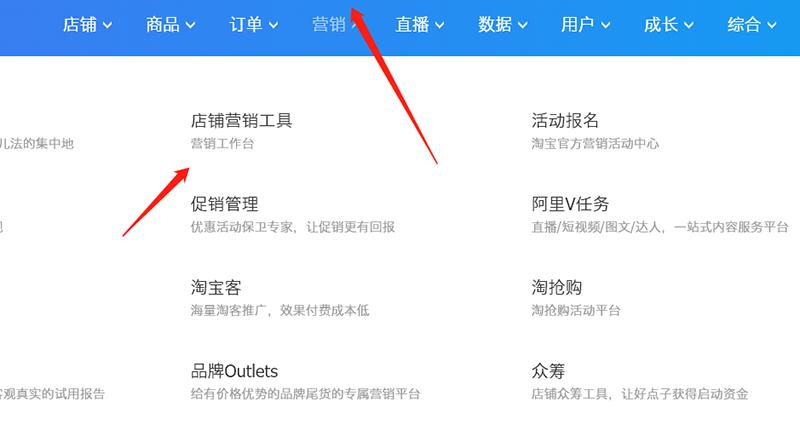Expand the 店铺 menu chevron

[x=107, y=25]
